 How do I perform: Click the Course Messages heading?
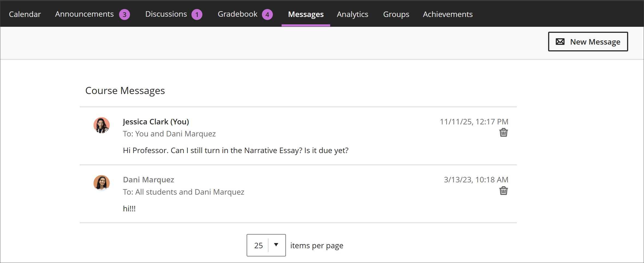[125, 90]
